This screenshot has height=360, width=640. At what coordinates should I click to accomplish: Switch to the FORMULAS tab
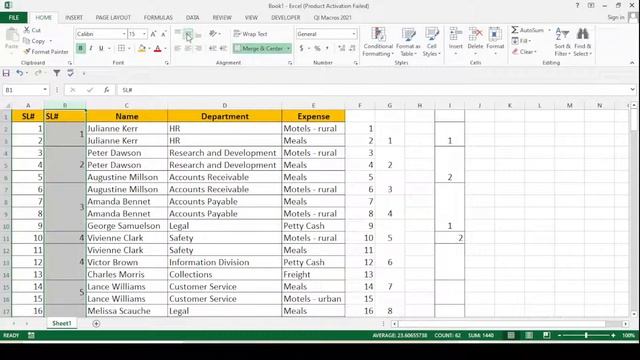tap(158, 18)
